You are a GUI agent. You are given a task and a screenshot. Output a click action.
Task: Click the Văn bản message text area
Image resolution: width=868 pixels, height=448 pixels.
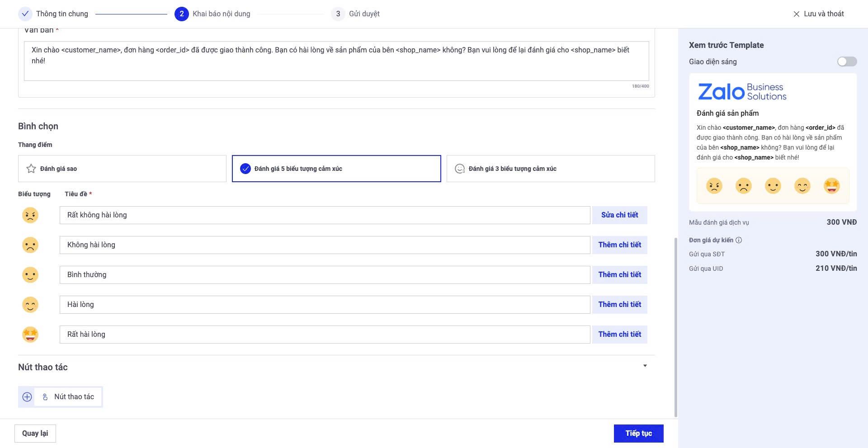[x=336, y=61]
